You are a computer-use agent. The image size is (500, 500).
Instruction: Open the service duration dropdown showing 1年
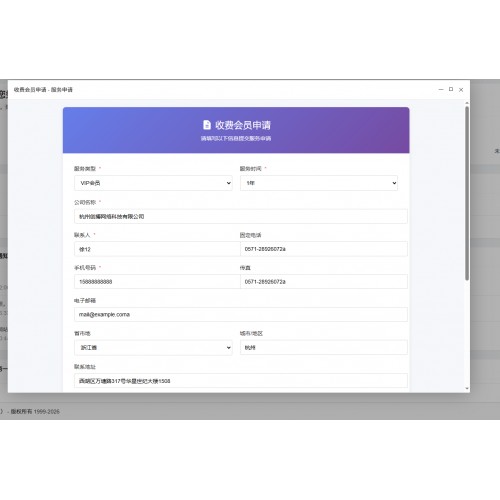tap(319, 183)
